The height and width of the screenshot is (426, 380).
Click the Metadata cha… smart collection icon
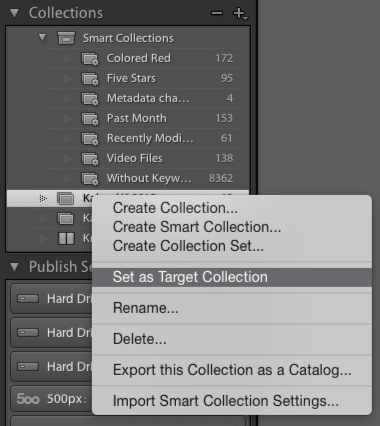pyautogui.click(x=90, y=99)
